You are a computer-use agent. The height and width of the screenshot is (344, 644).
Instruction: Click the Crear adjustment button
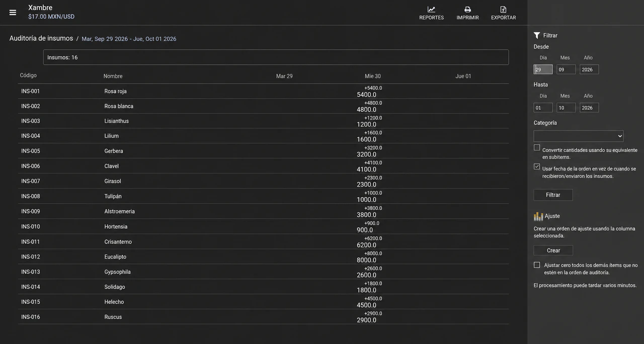[553, 250]
